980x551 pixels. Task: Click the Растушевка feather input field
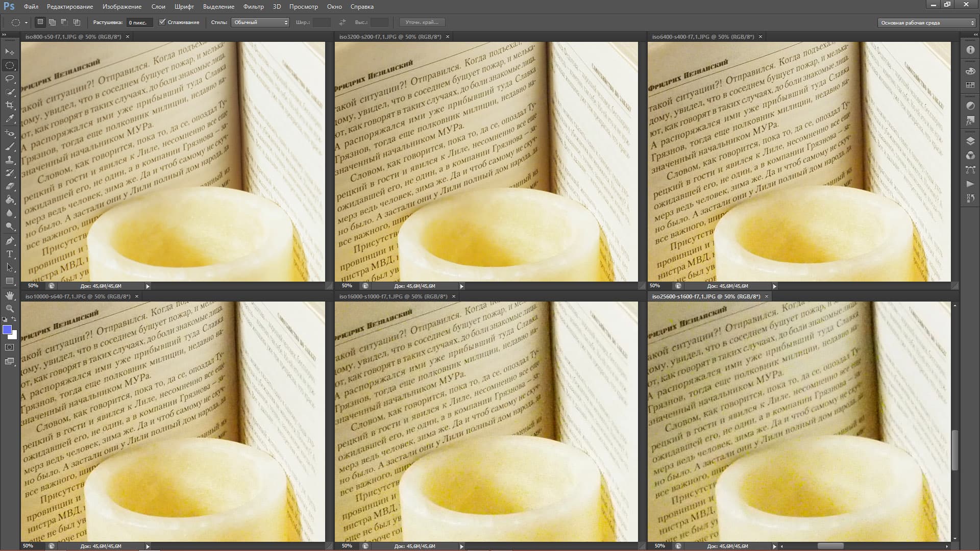tap(139, 22)
